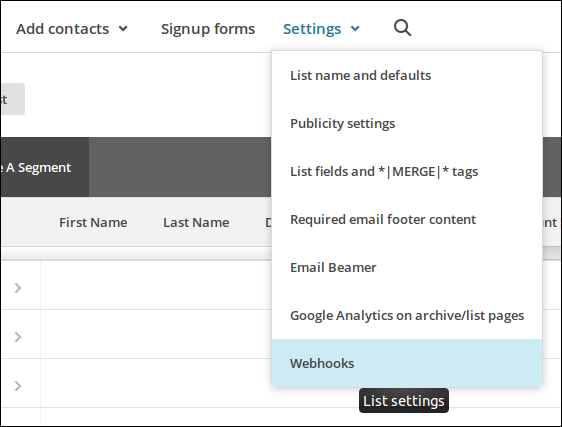Open Google Analytics on archive/list pages
Viewport: 562px width, 427px height.
pos(407,315)
